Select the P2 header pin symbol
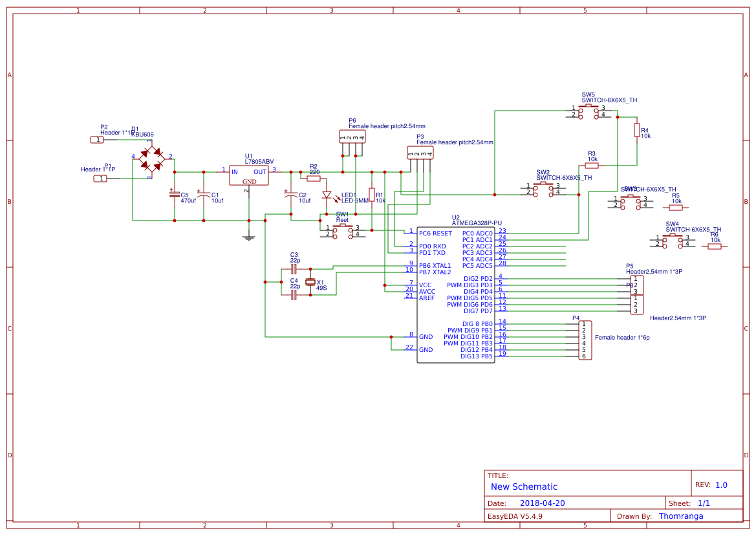The height and width of the screenshot is (535, 756). [x=98, y=140]
